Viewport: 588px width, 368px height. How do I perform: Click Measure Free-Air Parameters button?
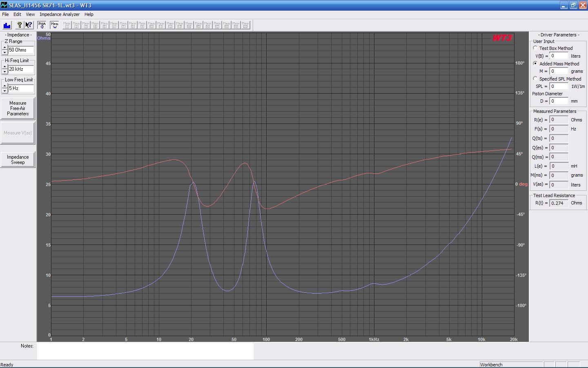click(18, 108)
